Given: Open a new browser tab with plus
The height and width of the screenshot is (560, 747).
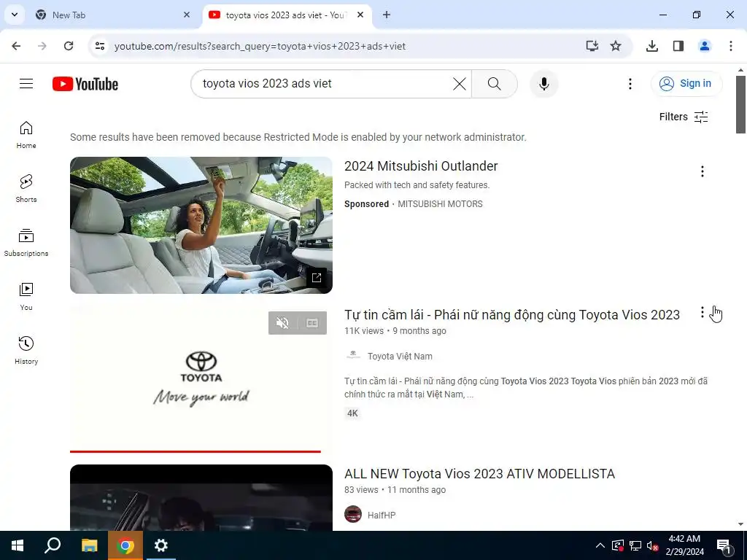Looking at the screenshot, I should (x=387, y=15).
